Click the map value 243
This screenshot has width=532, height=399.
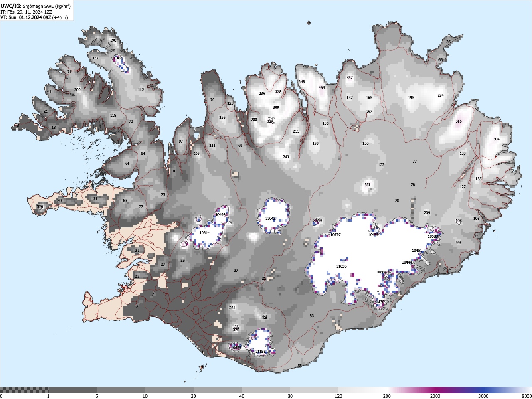tap(286, 157)
